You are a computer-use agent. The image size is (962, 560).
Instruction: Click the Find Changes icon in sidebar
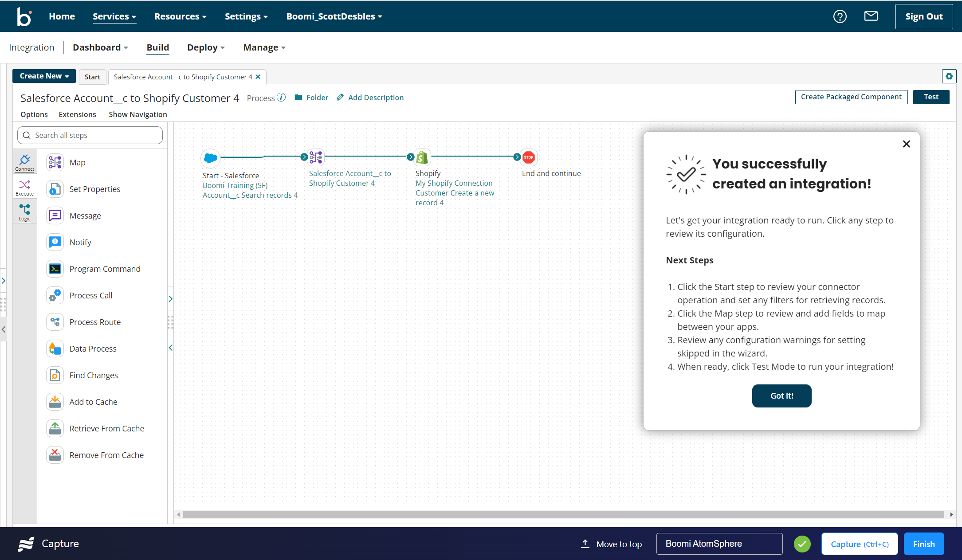tap(55, 375)
